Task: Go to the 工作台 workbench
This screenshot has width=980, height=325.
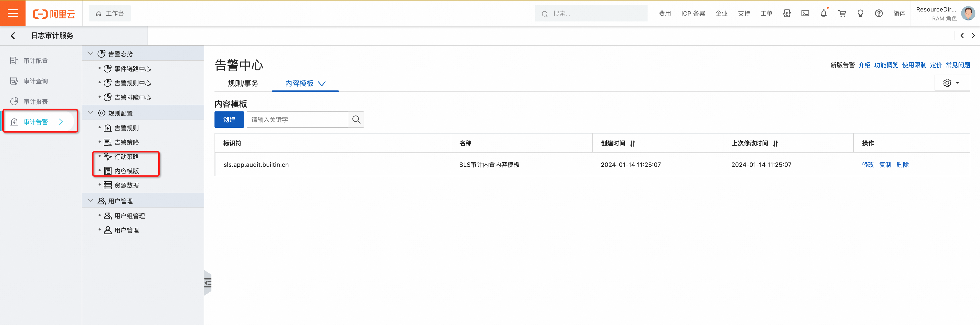Action: coord(110,13)
